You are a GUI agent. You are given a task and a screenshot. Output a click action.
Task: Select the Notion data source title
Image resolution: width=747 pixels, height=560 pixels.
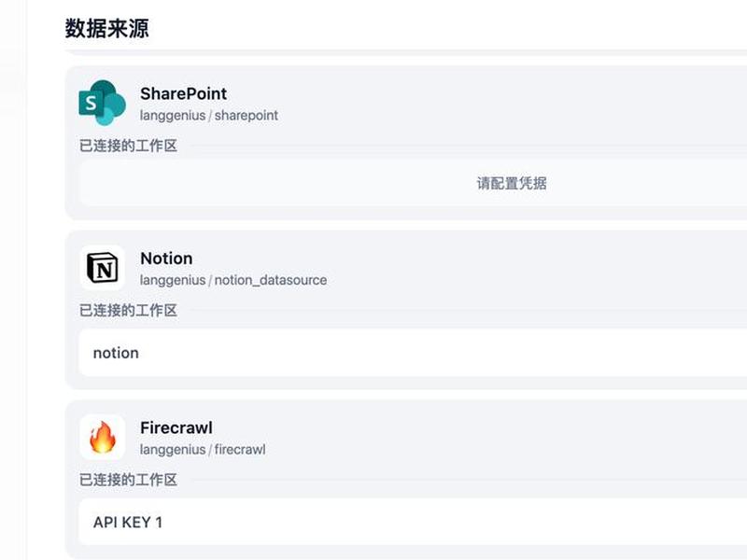(x=166, y=259)
